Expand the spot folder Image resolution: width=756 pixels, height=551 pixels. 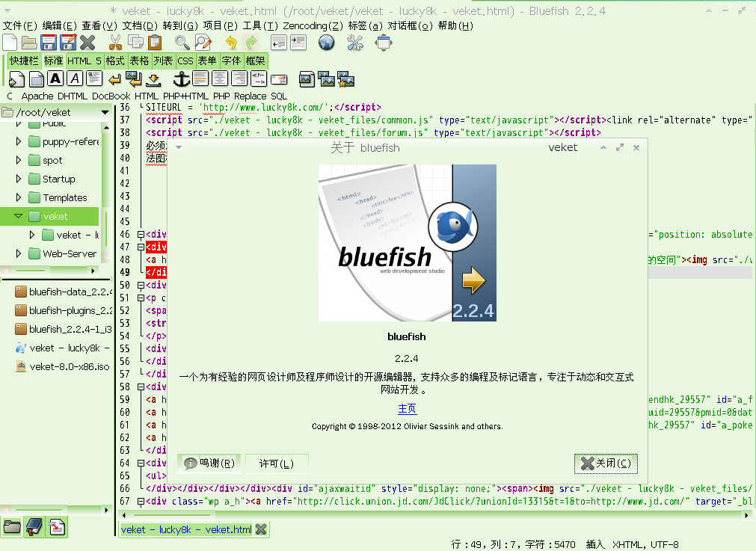tap(19, 160)
